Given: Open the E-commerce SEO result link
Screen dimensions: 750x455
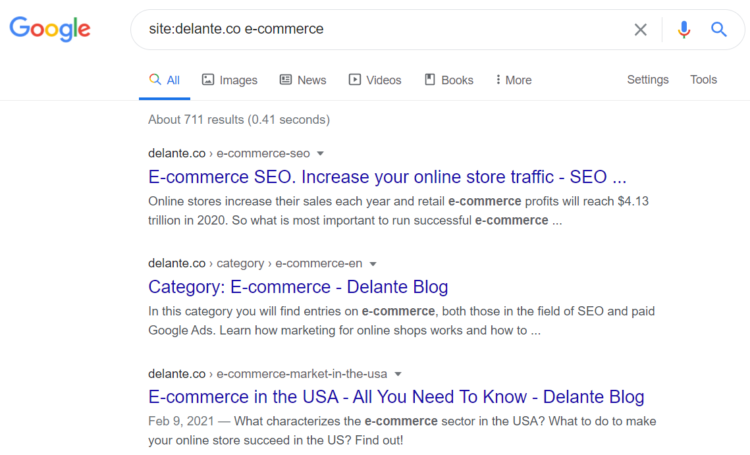Looking at the screenshot, I should pyautogui.click(x=387, y=178).
